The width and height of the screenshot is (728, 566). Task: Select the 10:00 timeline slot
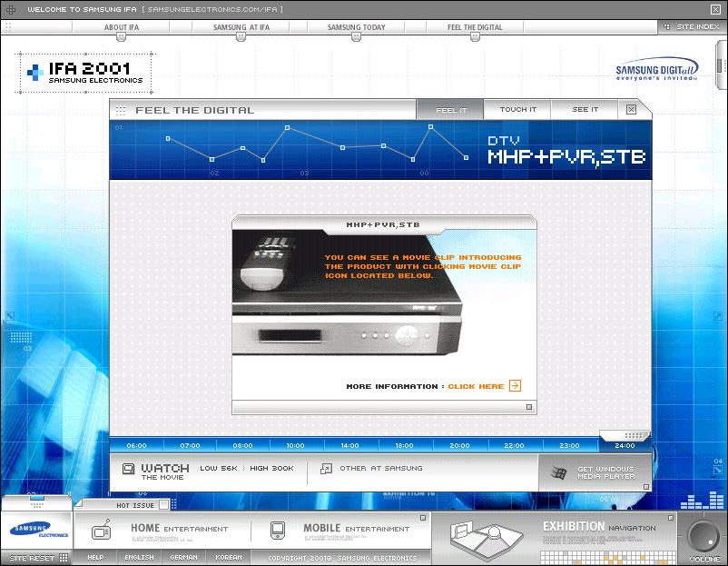[295, 446]
